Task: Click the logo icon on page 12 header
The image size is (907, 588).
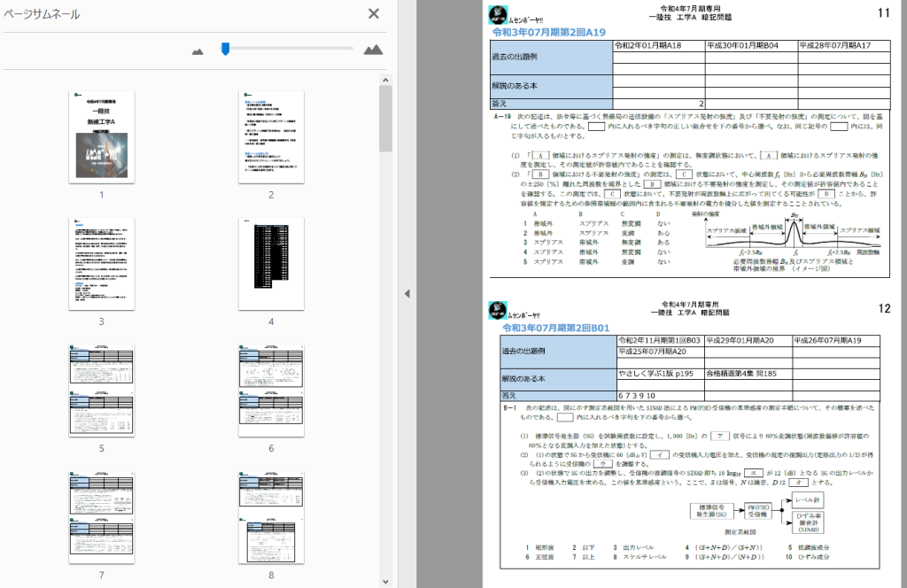Action: tap(498, 311)
